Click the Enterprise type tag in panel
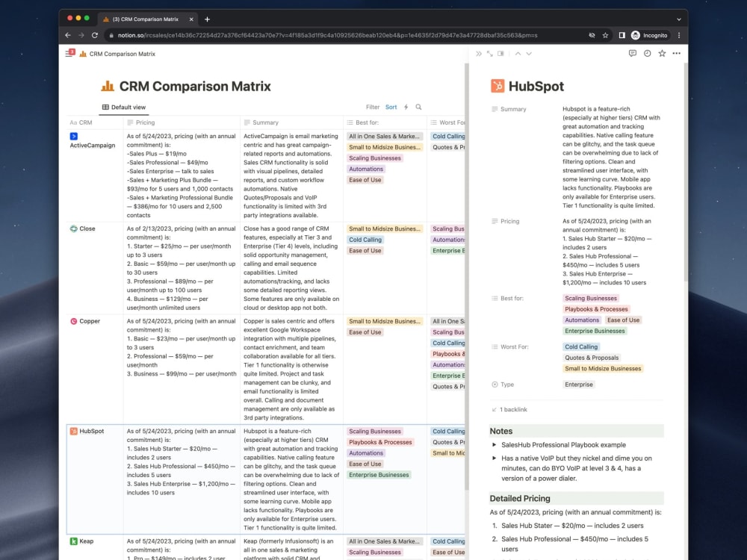The width and height of the screenshot is (747, 560). click(x=579, y=385)
